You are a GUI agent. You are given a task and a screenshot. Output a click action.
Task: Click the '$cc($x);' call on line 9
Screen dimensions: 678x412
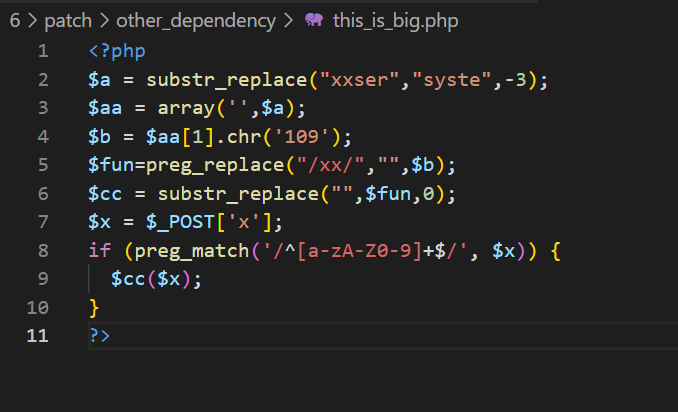pyautogui.click(x=157, y=279)
